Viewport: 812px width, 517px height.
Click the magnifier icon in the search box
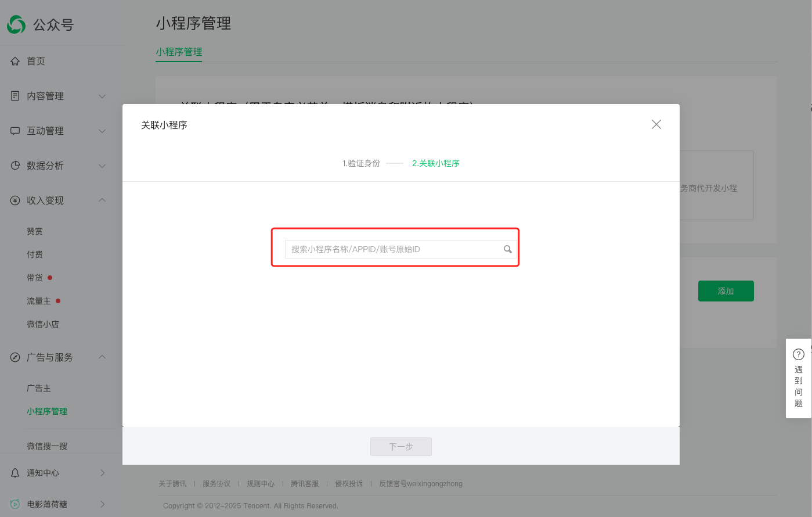508,249
